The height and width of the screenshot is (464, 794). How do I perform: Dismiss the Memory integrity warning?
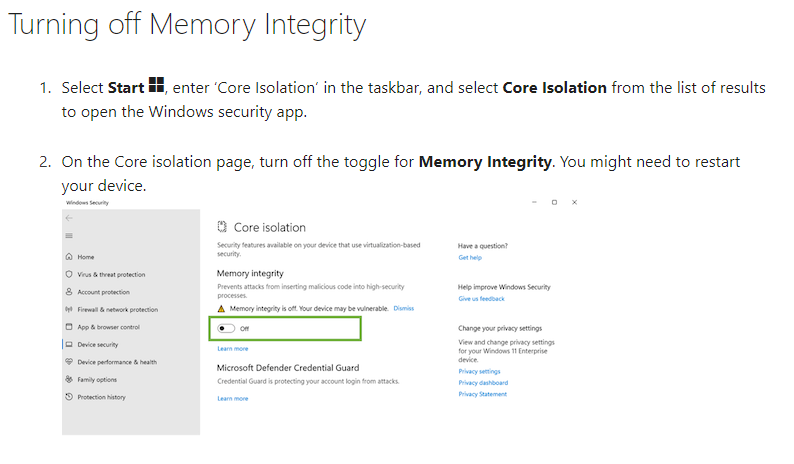pos(404,308)
